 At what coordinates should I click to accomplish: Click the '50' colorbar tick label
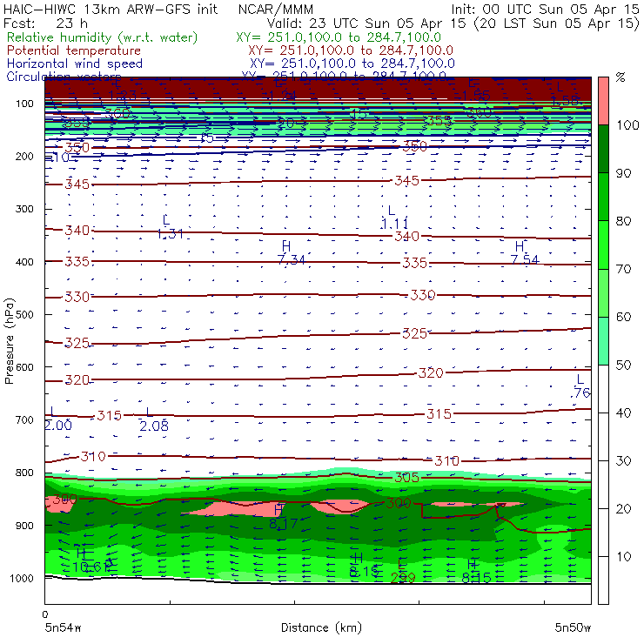623,365
